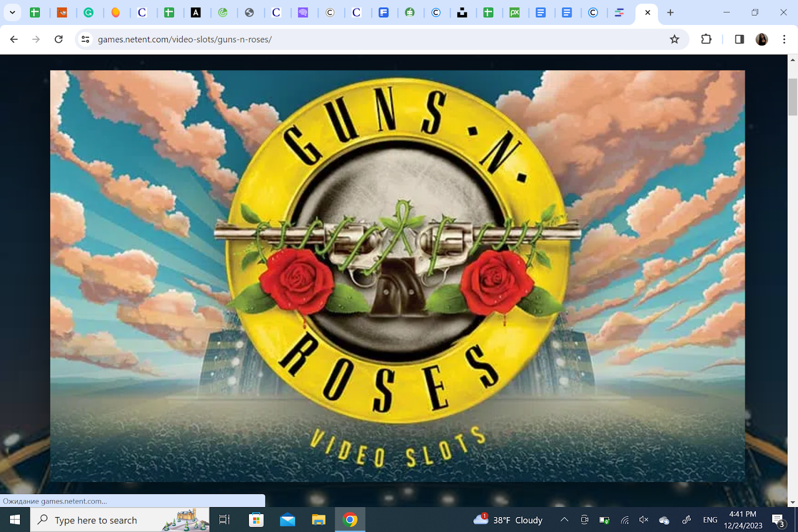Screen dimensions: 798x532
Task: Open Chrome's three-dot menu
Action: (784, 39)
